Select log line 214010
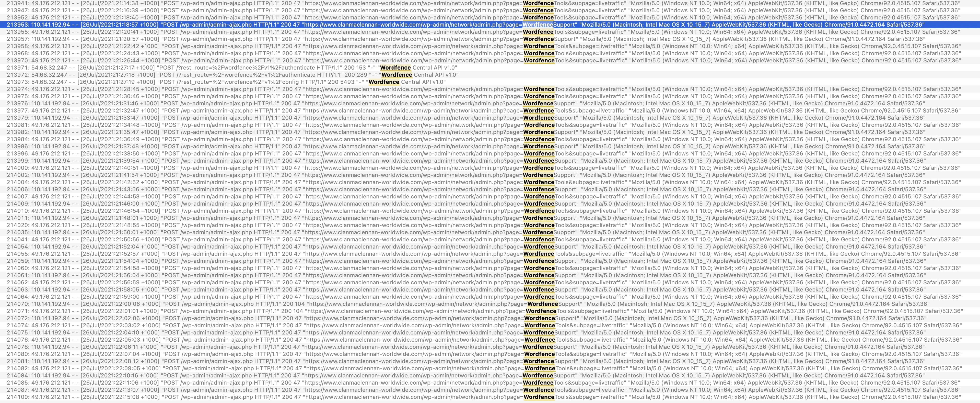 point(490,211)
